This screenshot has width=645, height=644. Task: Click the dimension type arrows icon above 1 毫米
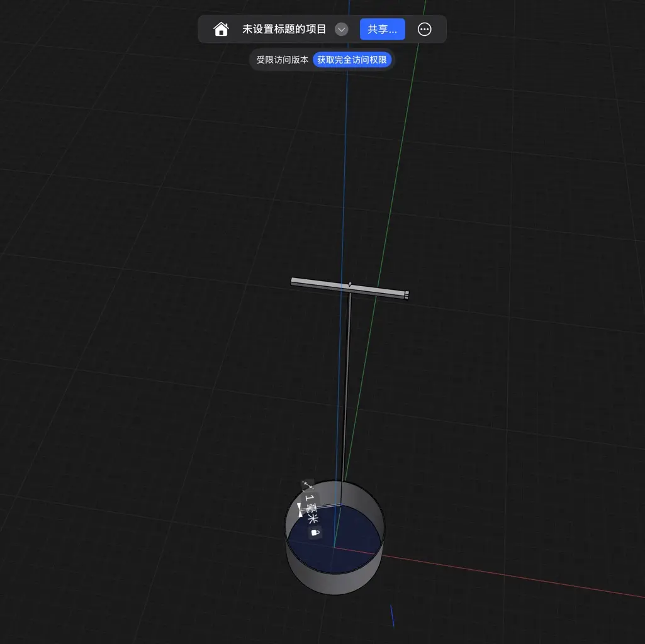coord(307,486)
